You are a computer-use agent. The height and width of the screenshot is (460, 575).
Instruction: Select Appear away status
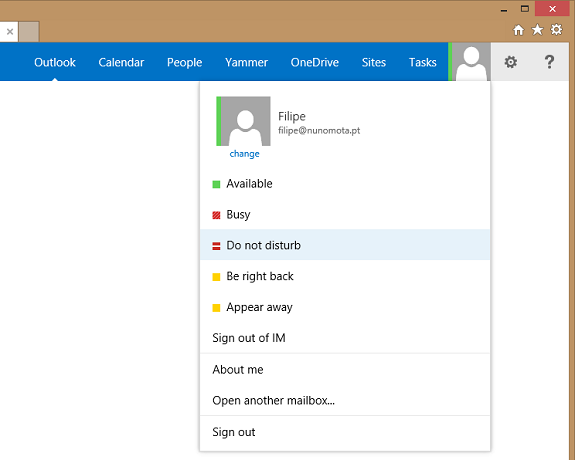[x=345, y=307]
